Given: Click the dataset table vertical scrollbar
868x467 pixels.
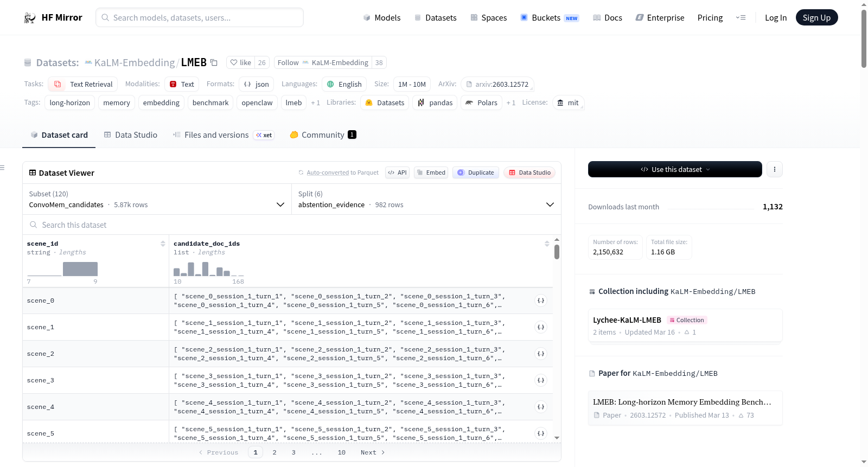Looking at the screenshot, I should click(557, 252).
